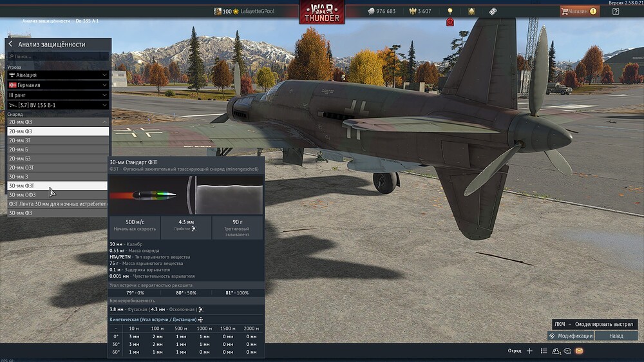Viewport: 644px width, 362px height.
Task: Click the HTA/PETN explosive type text
Action: point(120,257)
